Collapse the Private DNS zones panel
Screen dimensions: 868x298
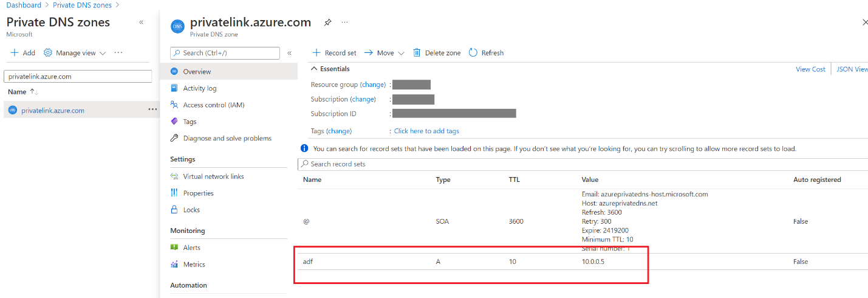point(142,22)
